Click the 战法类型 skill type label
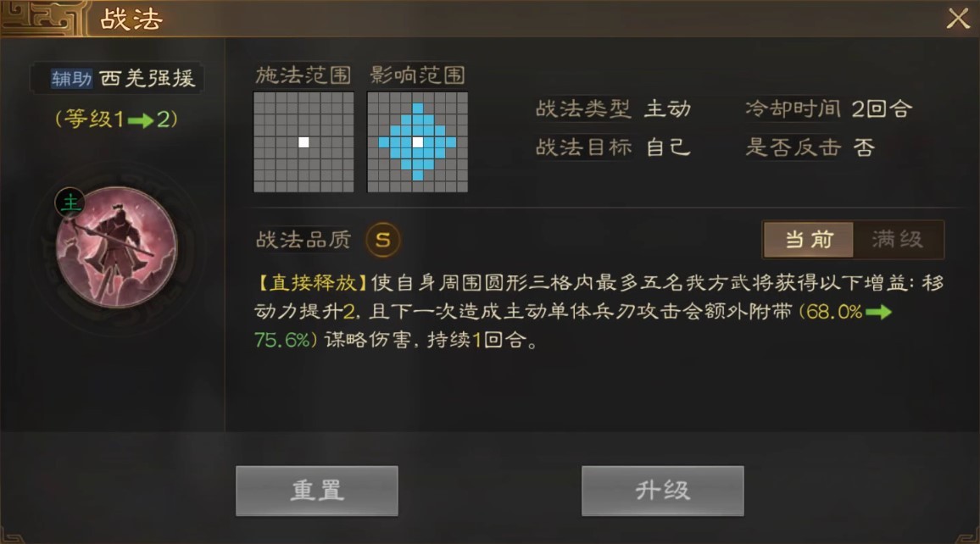This screenshot has height=544, width=980. point(583,108)
